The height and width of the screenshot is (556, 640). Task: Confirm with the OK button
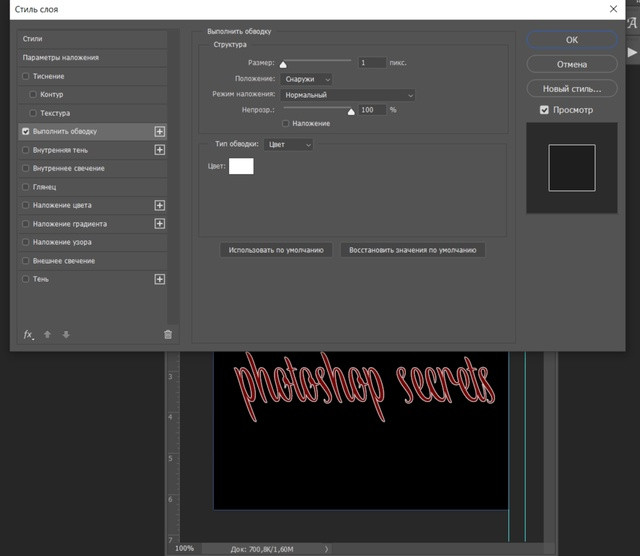(572, 40)
